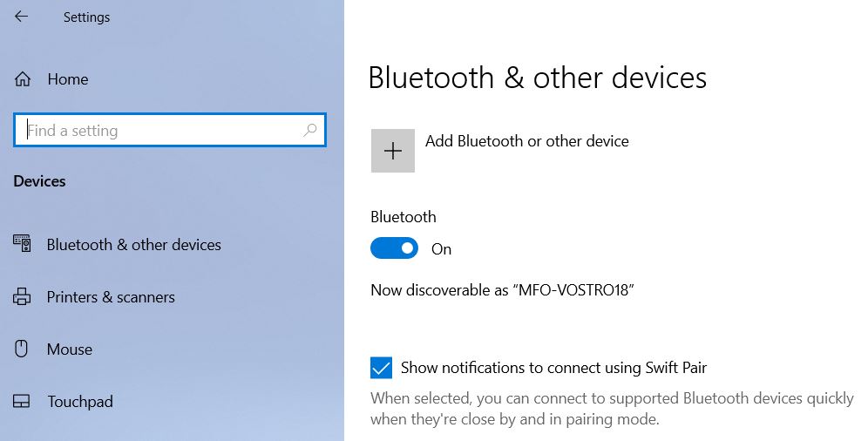
Task: Click the Home house icon
Action: coord(23,79)
